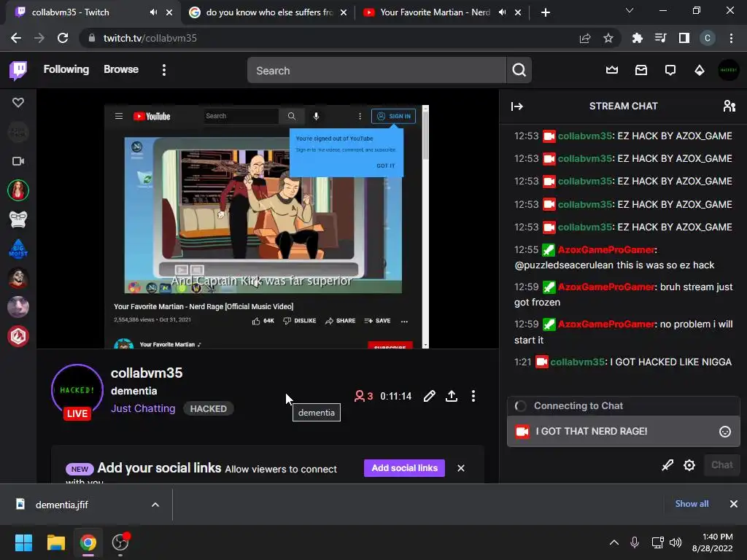Open the tab search chevron dropdown

pos(630,10)
